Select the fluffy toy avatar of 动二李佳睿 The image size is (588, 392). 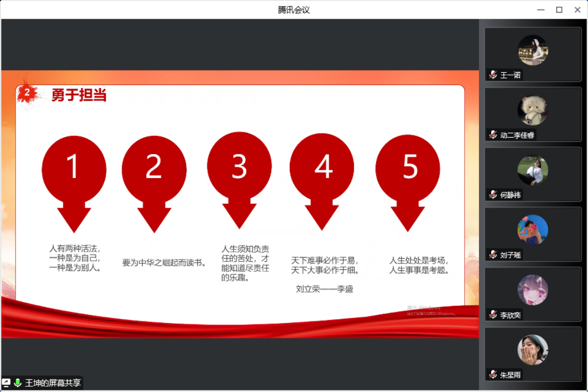(533, 110)
